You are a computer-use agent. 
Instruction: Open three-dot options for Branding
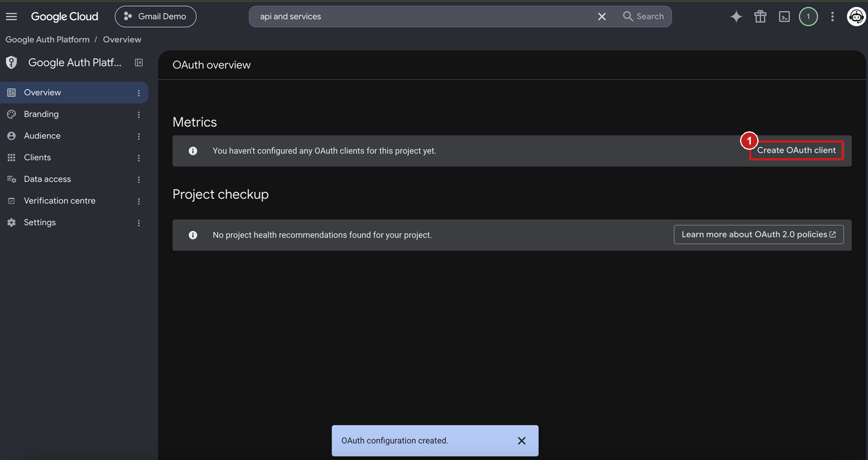[139, 115]
